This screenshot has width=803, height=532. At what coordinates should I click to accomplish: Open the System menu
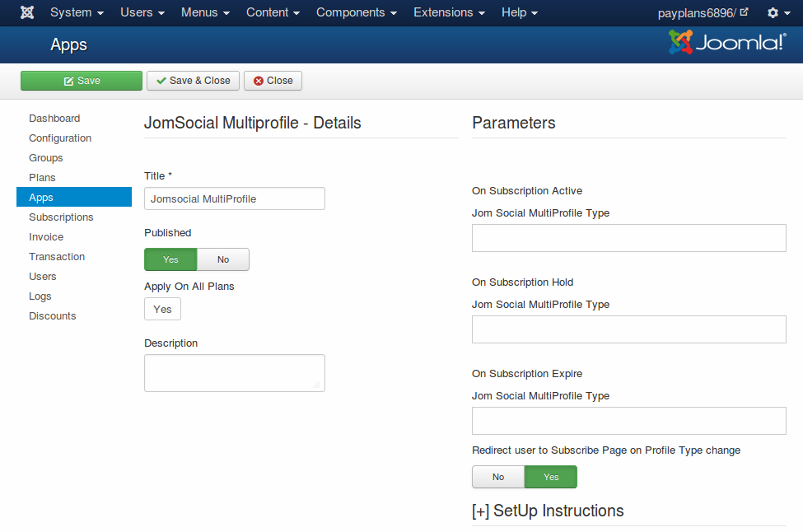click(77, 12)
